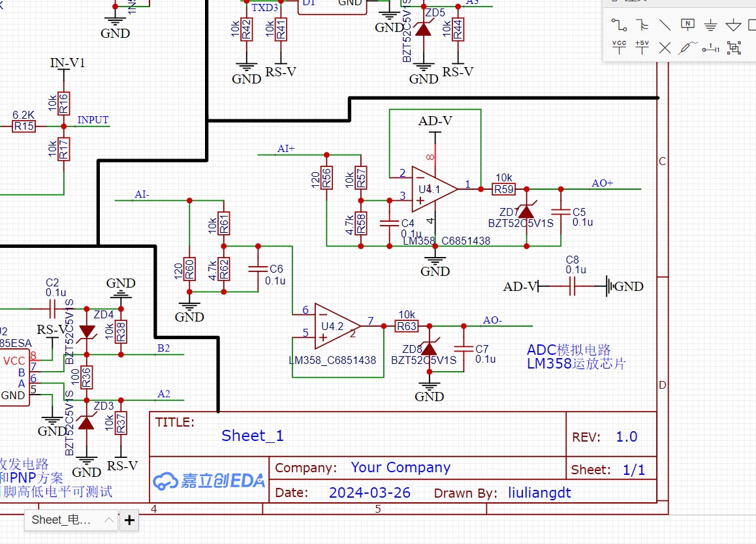
Task: Select Zener diode ZD8 label
Action: 412,349
